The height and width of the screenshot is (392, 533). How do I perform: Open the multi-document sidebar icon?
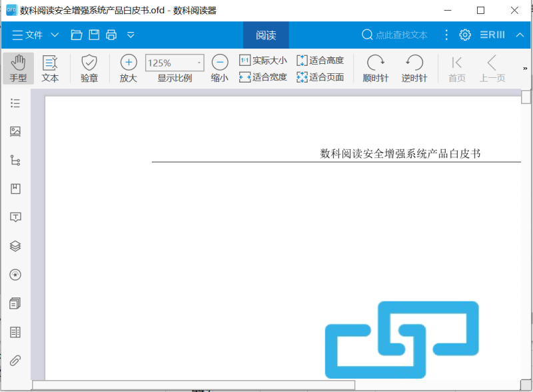(x=15, y=303)
